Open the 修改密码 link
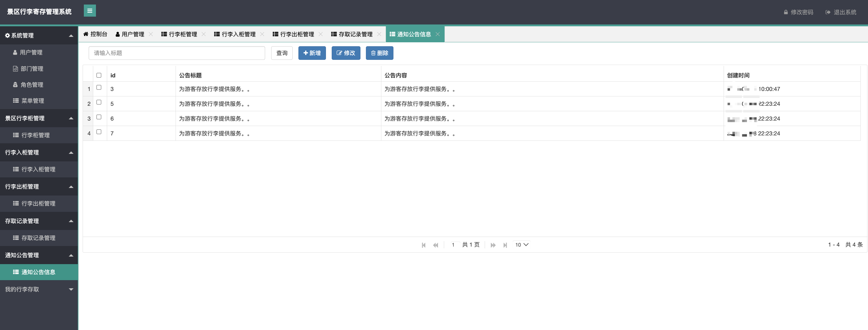The image size is (868, 330). 799,12
